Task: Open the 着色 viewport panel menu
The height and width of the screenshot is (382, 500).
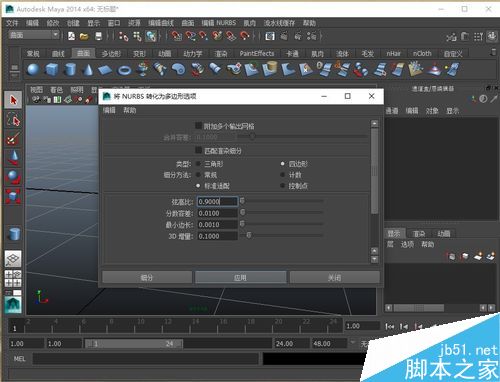Action: coord(56,89)
